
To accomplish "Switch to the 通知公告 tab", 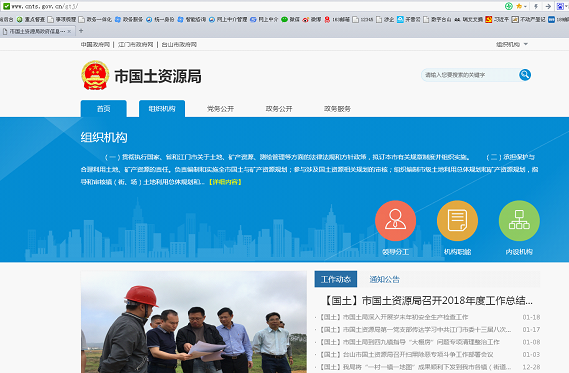I will 384,279.
